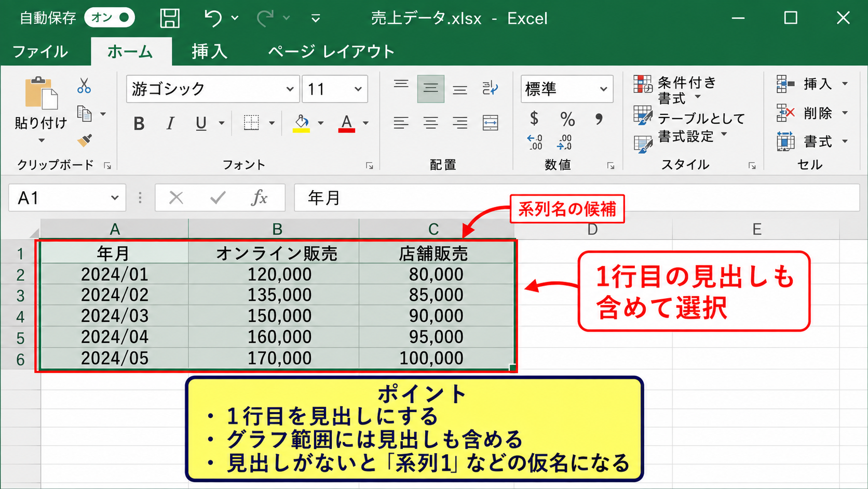Click the fx insert function icon

(x=259, y=198)
